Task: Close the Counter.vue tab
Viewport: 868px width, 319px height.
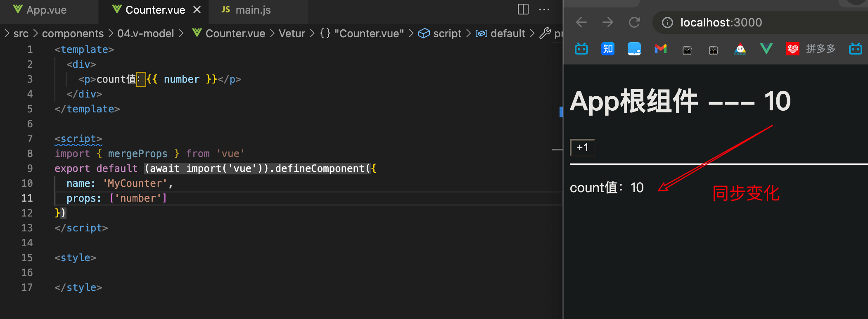Action: tap(197, 10)
